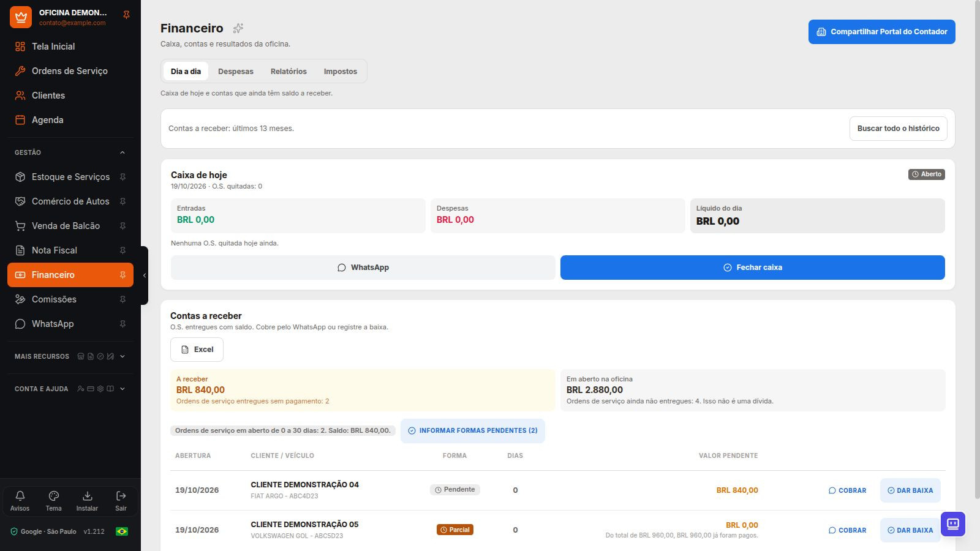Toggle pin next to Venda de Balcão

coord(123,226)
